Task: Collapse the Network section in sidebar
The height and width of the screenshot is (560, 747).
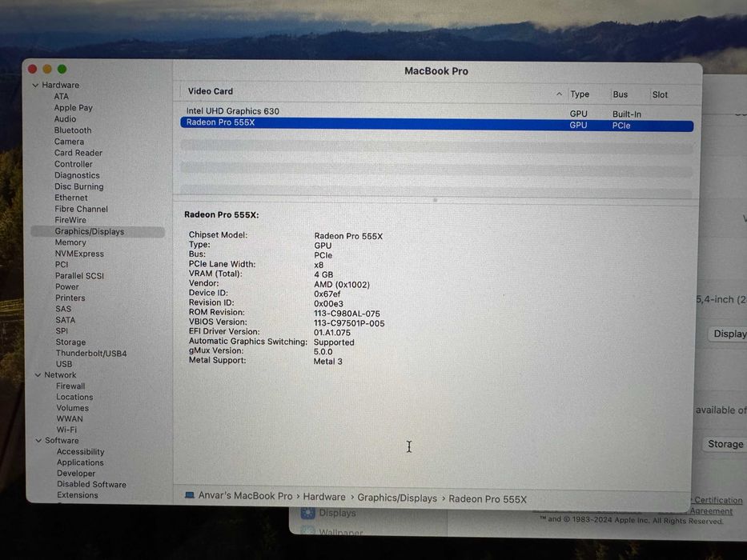Action: point(38,375)
